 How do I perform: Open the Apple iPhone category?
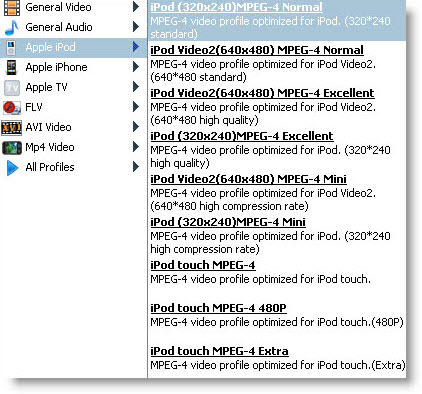click(73, 67)
